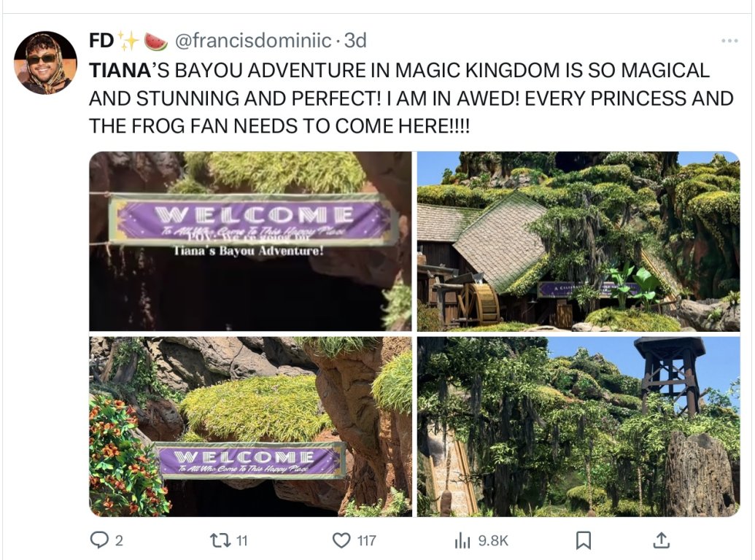
Task: Click the 9.8K views count
Action: pyautogui.click(x=493, y=540)
